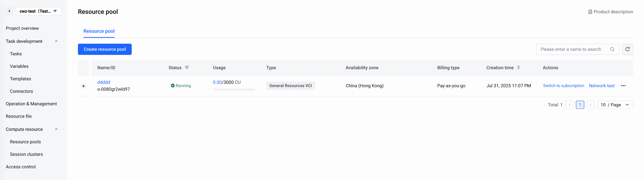The width and height of the screenshot is (644, 180).
Task: Click the search magnifier icon
Action: 612,49
